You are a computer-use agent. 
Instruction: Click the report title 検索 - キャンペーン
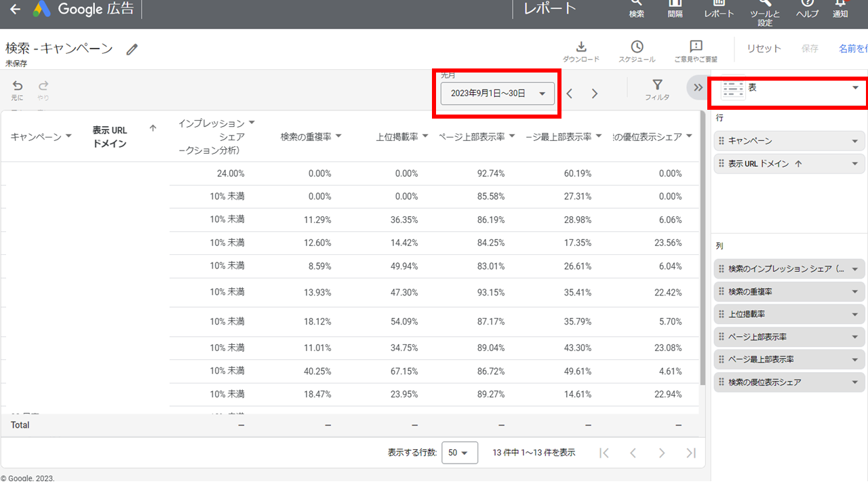coord(59,48)
